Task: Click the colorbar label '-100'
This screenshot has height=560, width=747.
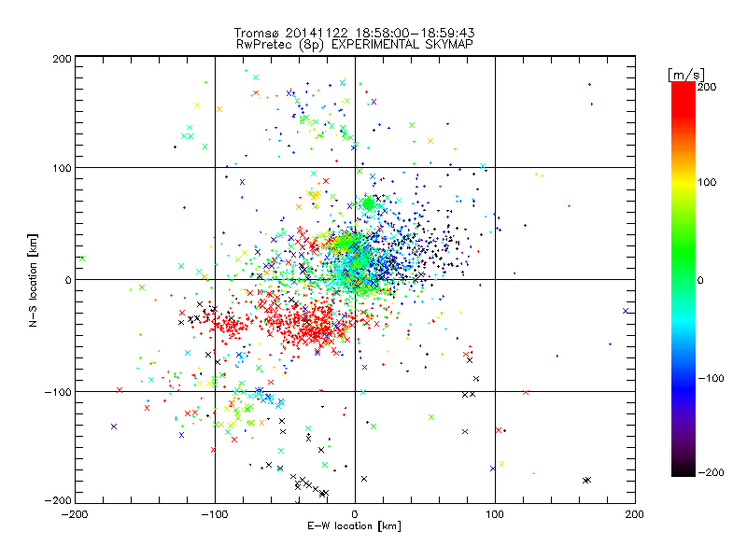Action: point(711,378)
